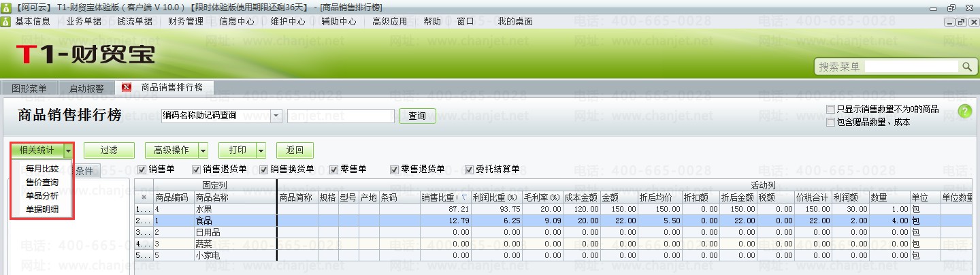Click the 商品编码 column header
980x275 pixels.
174,197
